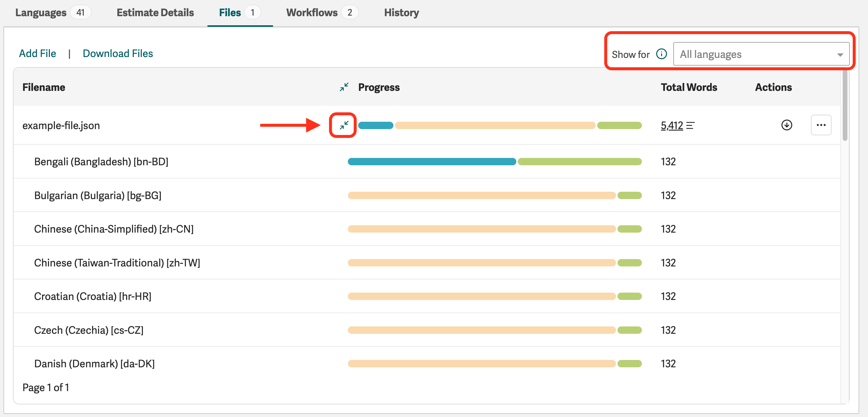
Task: Select the Bulgarian (Bulgaria) [bg-BG] row
Action: (x=427, y=195)
